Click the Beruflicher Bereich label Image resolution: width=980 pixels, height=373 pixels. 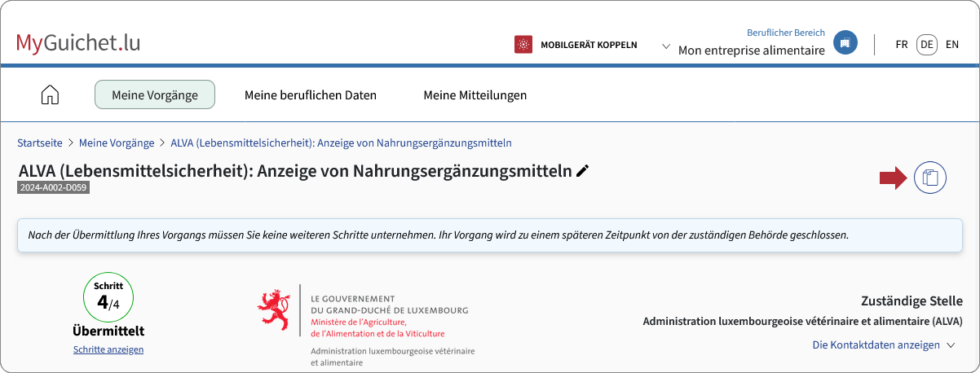coord(786,33)
